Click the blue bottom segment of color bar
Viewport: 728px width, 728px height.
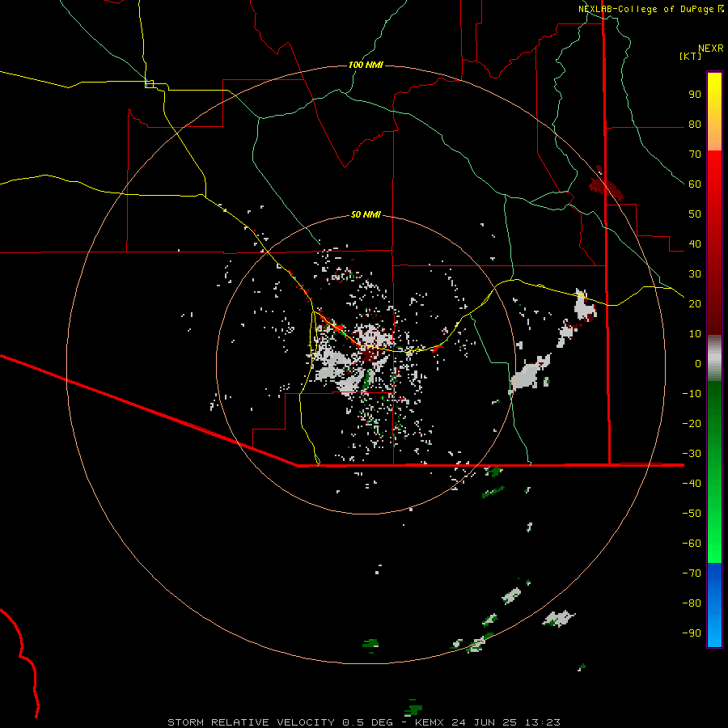click(x=714, y=605)
